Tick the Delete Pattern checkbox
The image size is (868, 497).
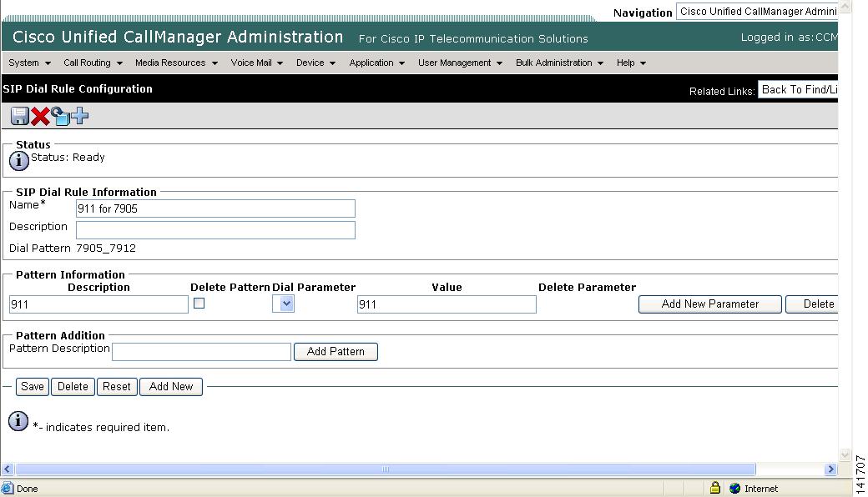coord(199,303)
